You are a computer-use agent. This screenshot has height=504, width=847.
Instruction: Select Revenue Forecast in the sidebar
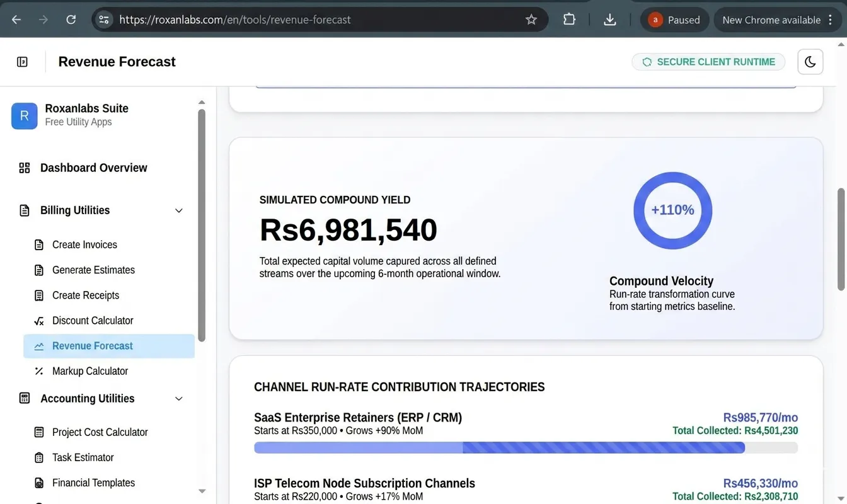pos(109,346)
